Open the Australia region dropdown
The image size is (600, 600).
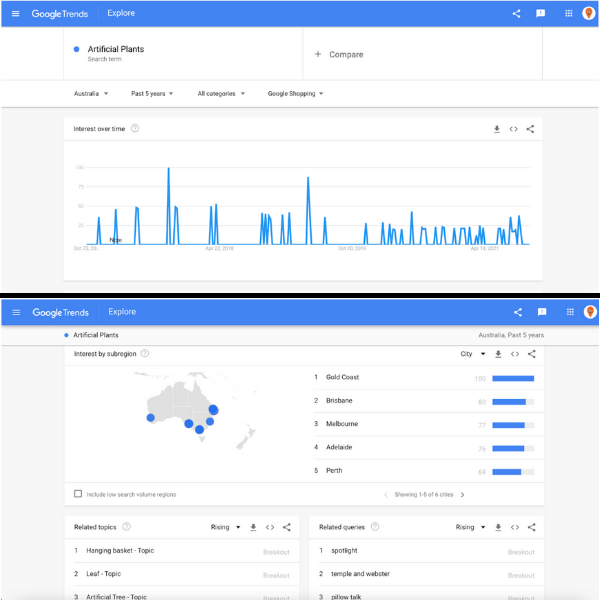pos(91,94)
